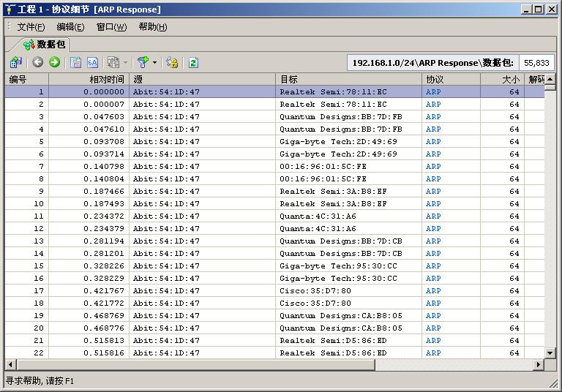Image resolution: width=562 pixels, height=392 pixels.
Task: Click the packet list view icon
Action: pyautogui.click(x=76, y=63)
